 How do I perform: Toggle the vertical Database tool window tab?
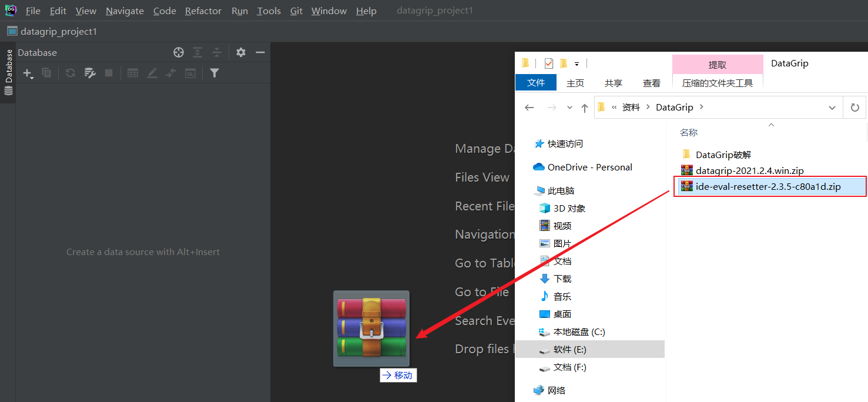(x=8, y=72)
